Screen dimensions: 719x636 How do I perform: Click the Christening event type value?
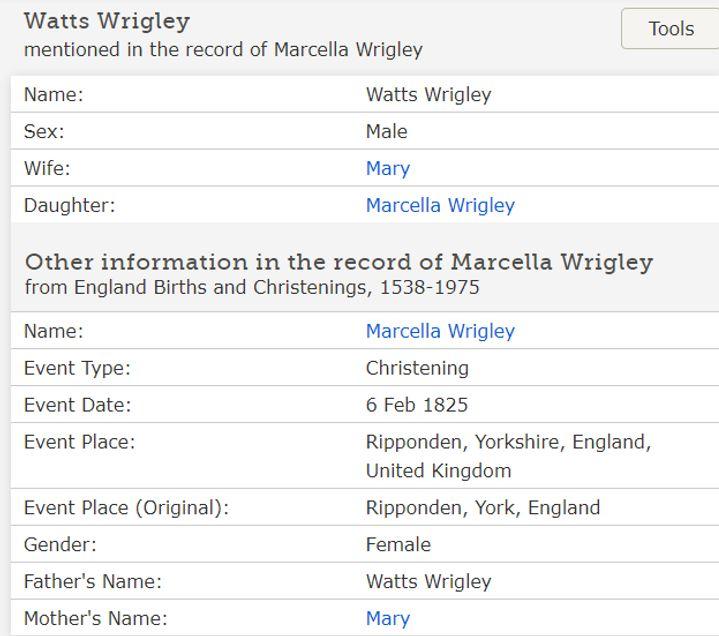(x=417, y=368)
